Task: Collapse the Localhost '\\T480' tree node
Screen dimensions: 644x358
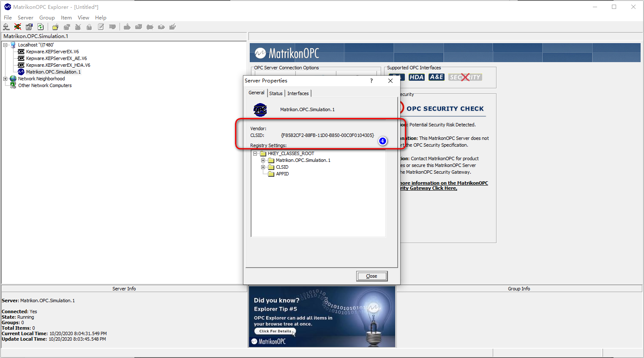Action: point(5,45)
